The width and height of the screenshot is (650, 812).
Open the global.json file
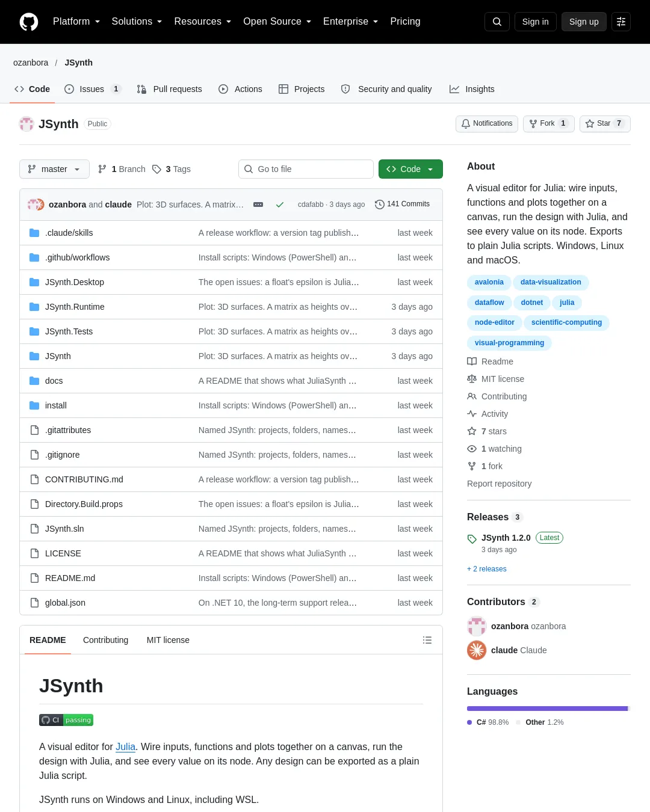65,603
